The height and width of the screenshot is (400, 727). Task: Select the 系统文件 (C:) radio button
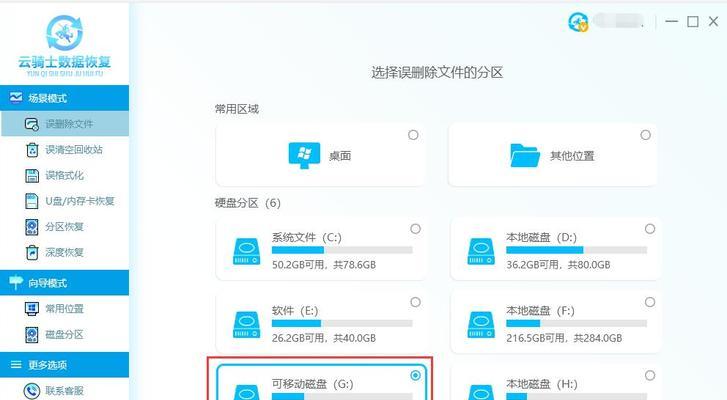(415, 229)
